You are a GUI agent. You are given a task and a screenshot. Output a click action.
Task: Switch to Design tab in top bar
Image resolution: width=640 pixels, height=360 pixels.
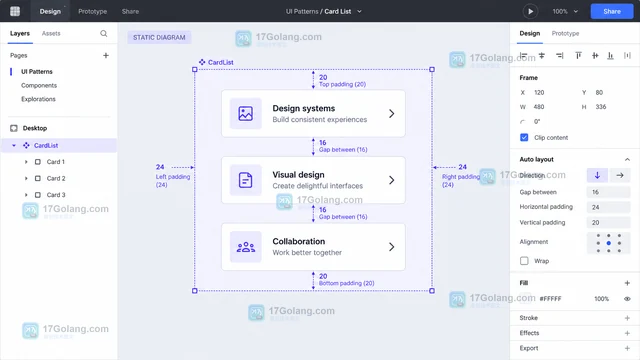(50, 11)
